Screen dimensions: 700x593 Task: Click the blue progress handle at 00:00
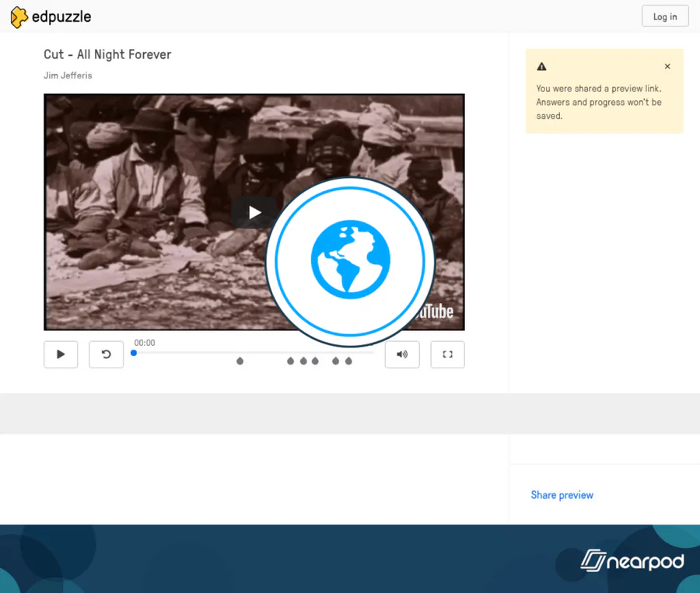(x=134, y=353)
